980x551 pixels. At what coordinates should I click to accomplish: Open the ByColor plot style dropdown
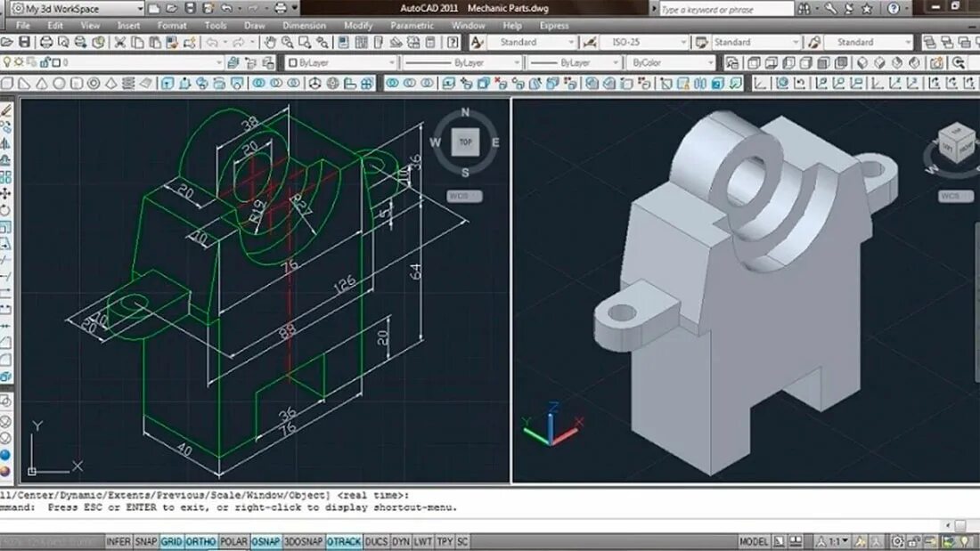671,62
